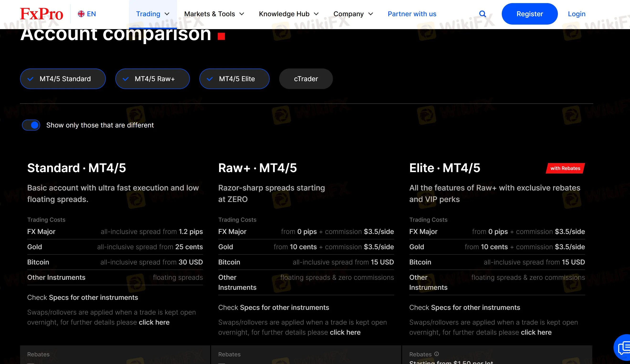Click the 'with Rebates' red badge
Image resolution: width=630 pixels, height=364 pixels.
[565, 168]
